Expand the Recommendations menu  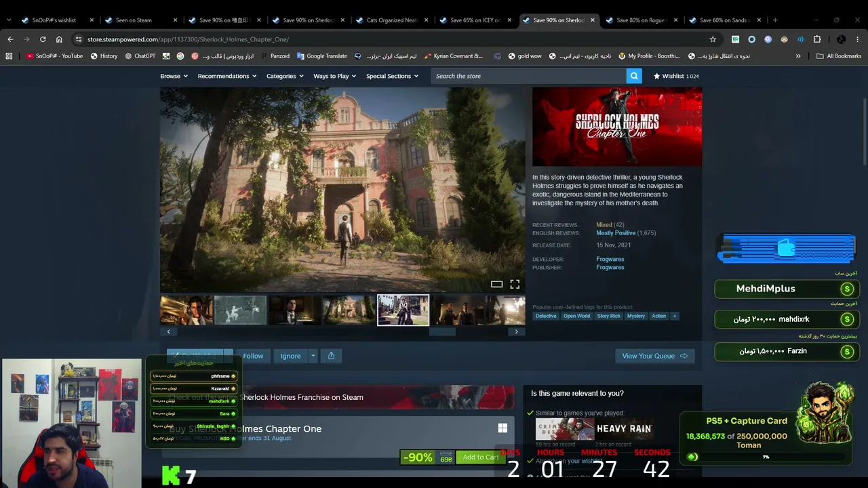click(227, 76)
